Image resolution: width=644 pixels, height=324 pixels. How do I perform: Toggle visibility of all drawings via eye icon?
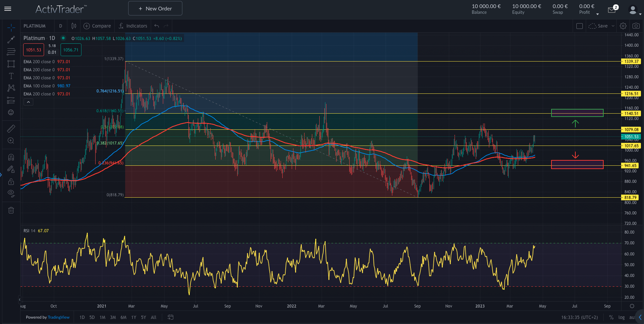click(11, 193)
